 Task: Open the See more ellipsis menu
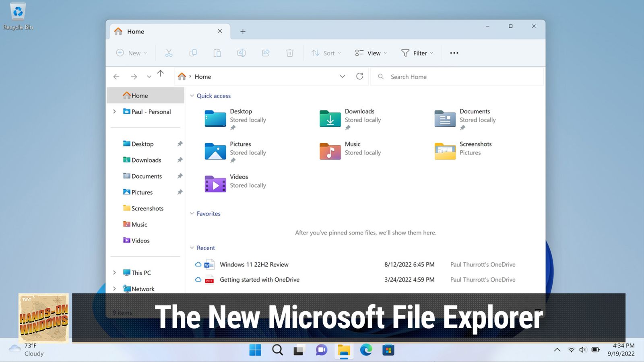pyautogui.click(x=454, y=53)
